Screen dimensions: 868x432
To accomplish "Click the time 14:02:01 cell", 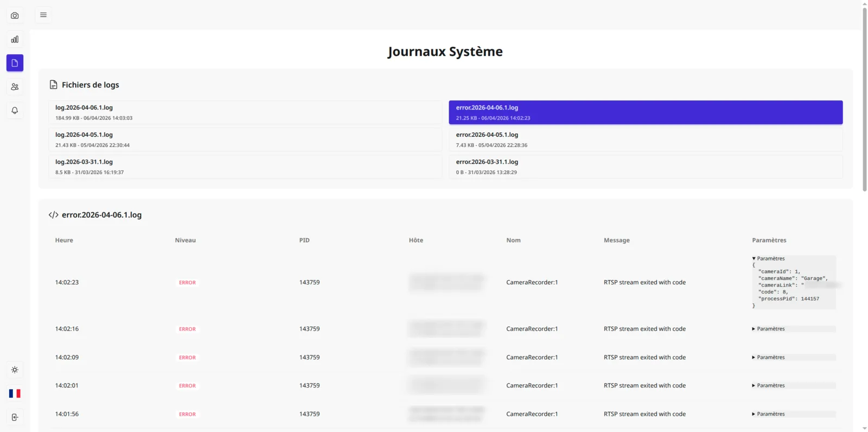I will click(67, 385).
